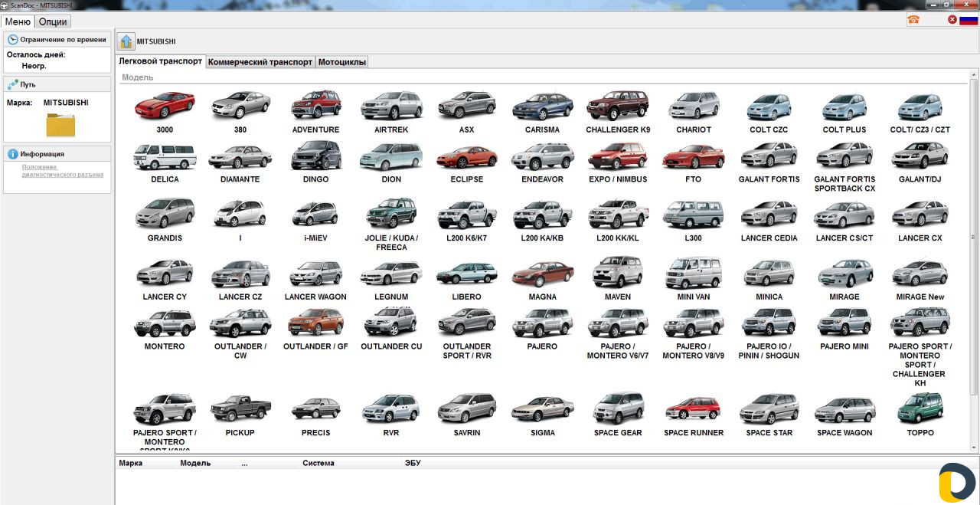Select the LIBERO wagon

point(466,274)
